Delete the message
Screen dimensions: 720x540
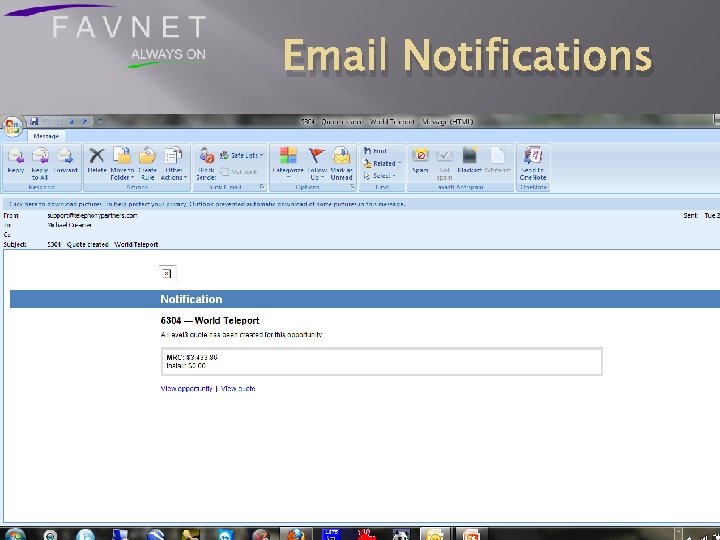point(96,161)
